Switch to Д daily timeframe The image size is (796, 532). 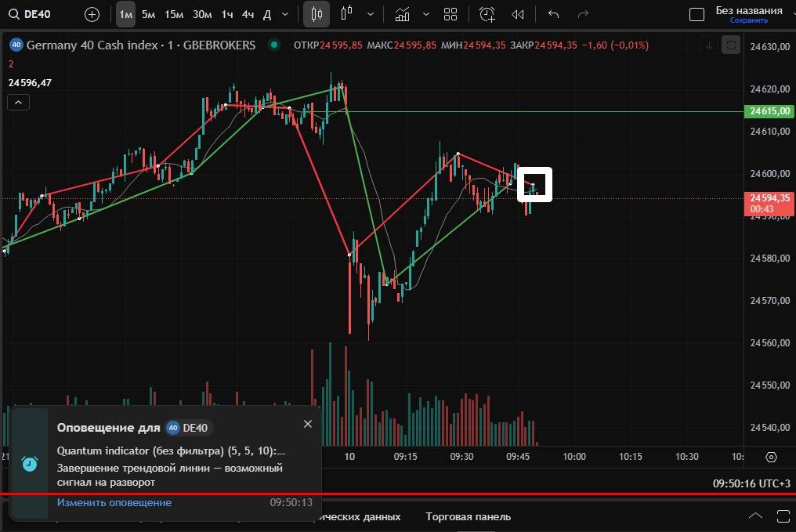click(x=267, y=14)
